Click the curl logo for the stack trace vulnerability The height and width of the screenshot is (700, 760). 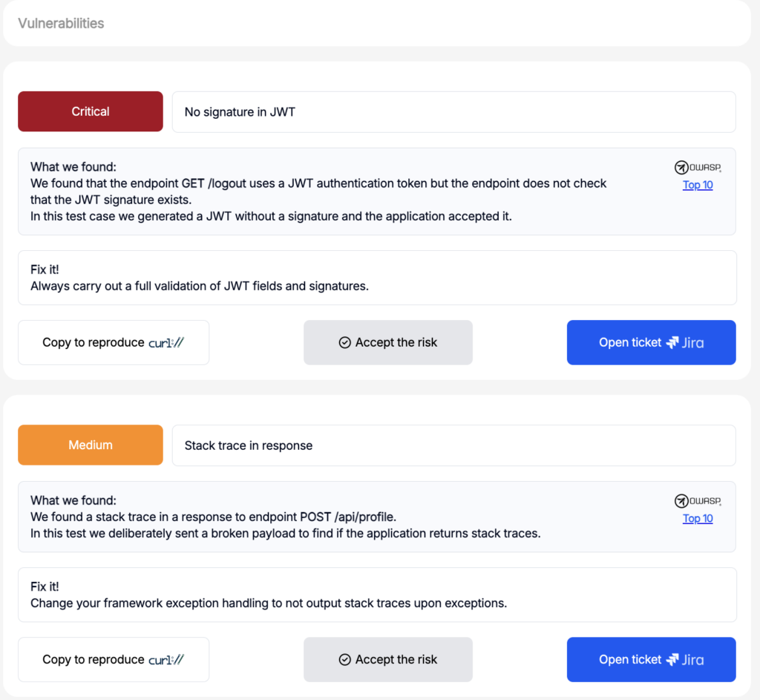(x=166, y=660)
